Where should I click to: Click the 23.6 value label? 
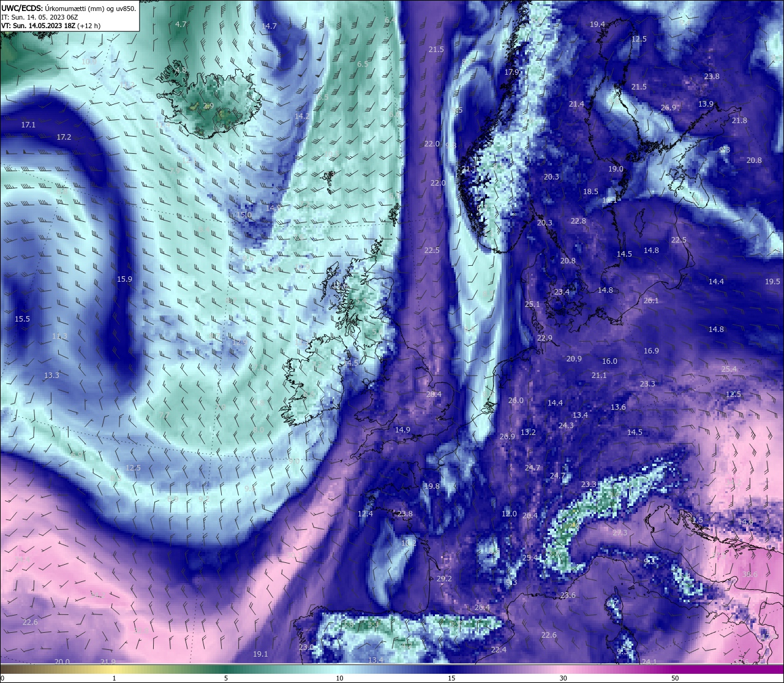click(568, 595)
